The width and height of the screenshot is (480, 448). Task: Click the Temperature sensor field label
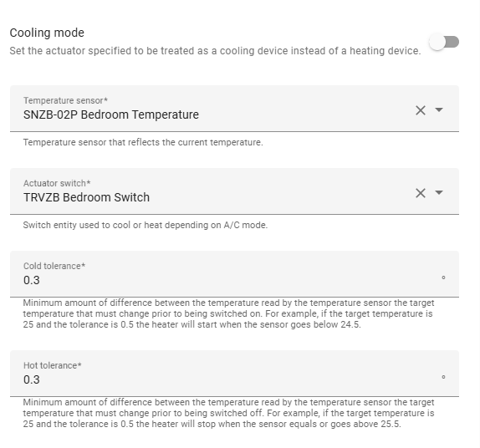pyautogui.click(x=65, y=100)
